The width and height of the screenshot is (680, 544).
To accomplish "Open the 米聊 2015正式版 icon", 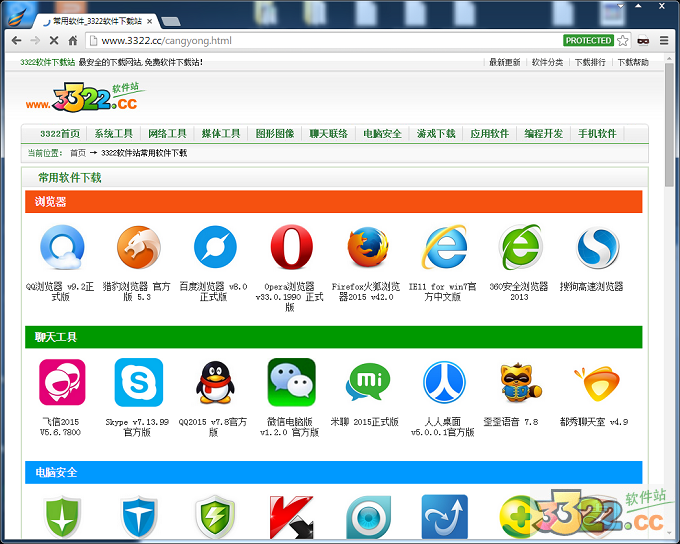I will [x=368, y=382].
